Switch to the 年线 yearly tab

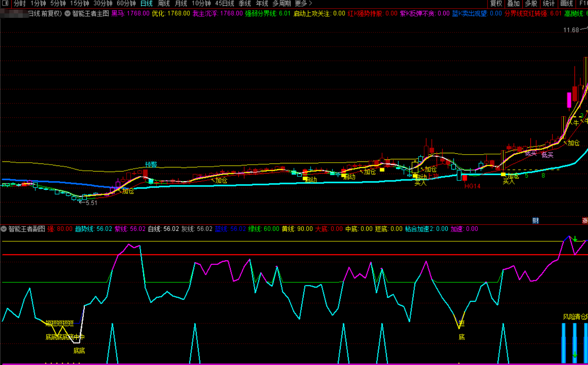click(262, 3)
